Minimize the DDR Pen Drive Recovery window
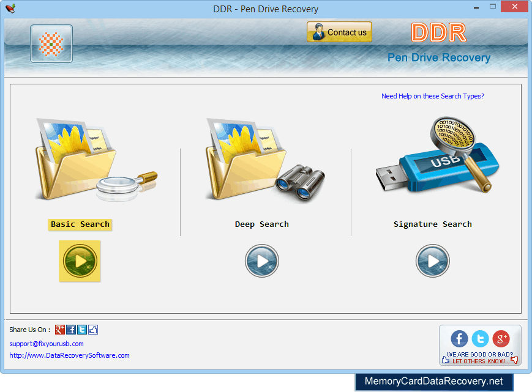This screenshot has height=392, width=532. point(476,7)
